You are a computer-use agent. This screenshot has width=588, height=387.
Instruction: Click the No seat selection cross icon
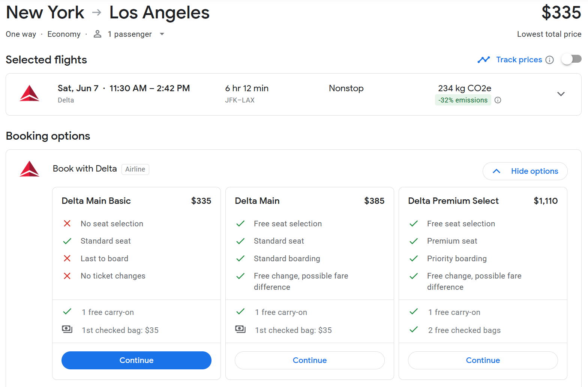pyautogui.click(x=67, y=224)
